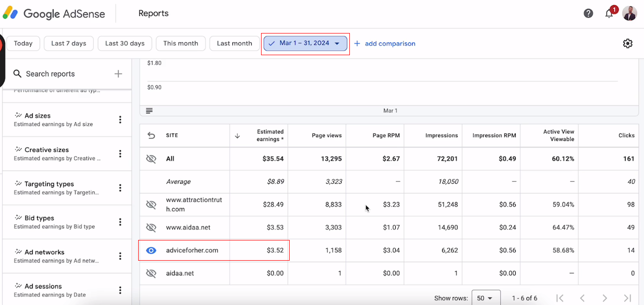Sort by Impression RPM column header
This screenshot has width=644, height=305.
tap(494, 136)
